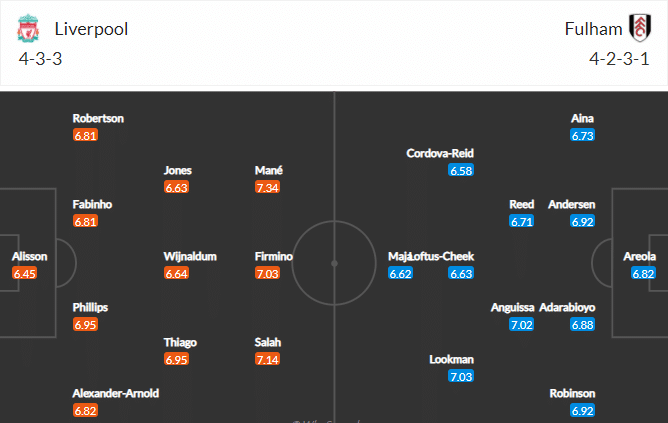Open Alexander-Arnold's player name

[115, 393]
